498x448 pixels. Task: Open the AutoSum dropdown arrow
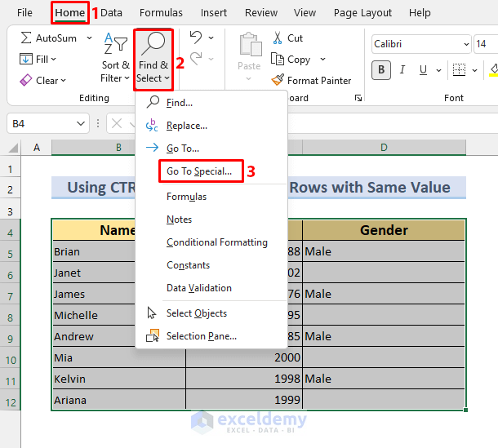90,38
